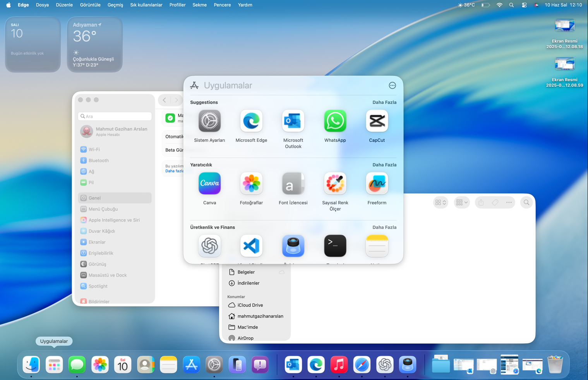Open Feedback Assistant in the Dock
Viewport: 588px width, 380px height.
point(260,365)
